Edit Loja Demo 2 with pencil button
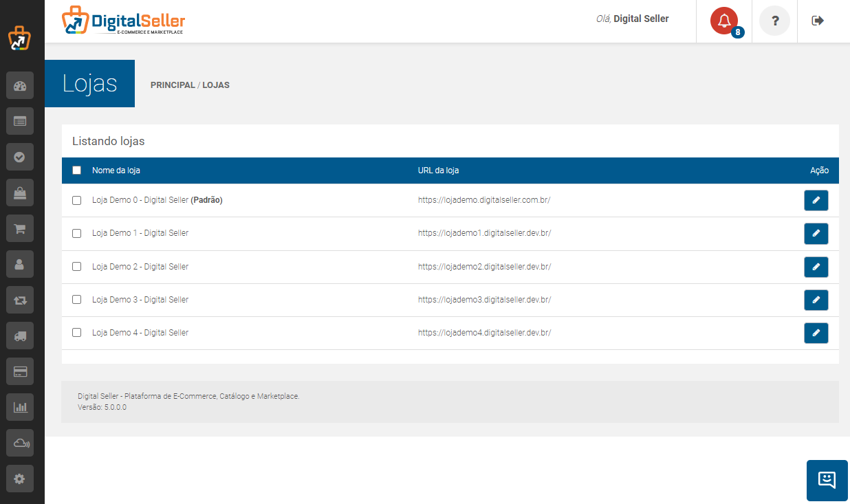Screen dimensions: 850x504 816,267
